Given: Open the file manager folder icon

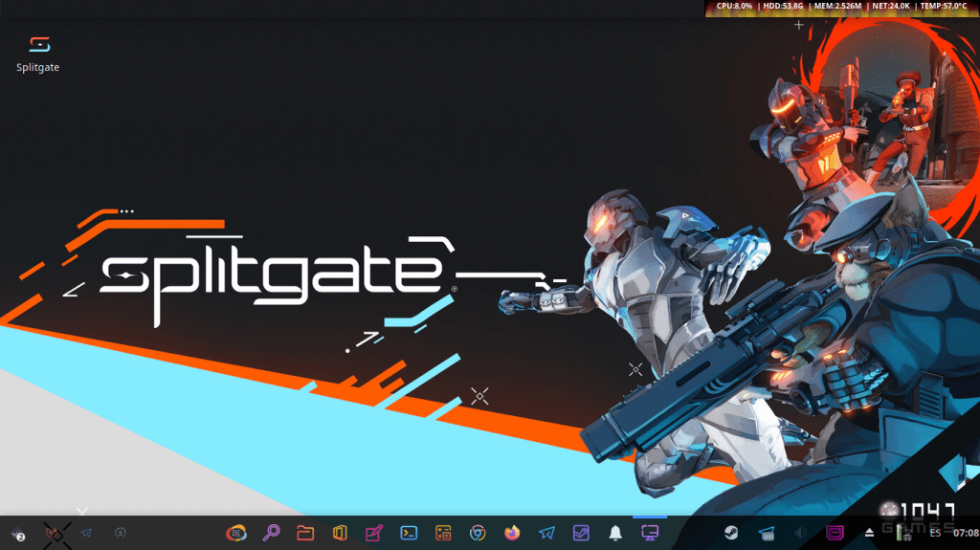Looking at the screenshot, I should (305, 533).
